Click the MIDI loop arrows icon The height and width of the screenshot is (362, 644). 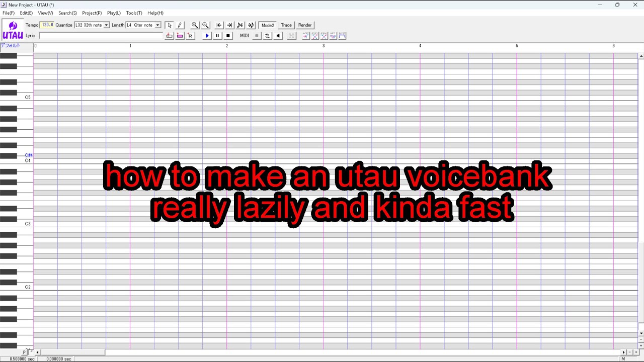point(267,36)
